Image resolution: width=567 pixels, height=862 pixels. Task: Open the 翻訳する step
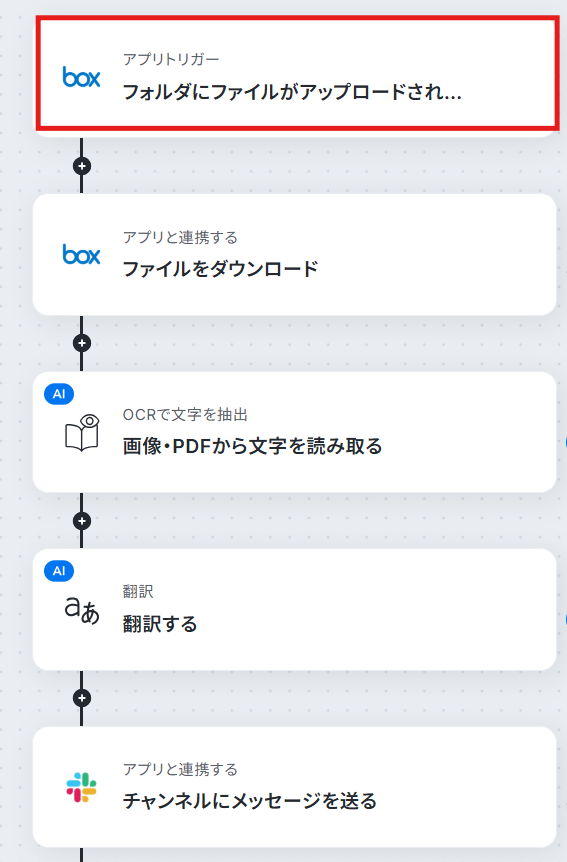pyautogui.click(x=295, y=610)
